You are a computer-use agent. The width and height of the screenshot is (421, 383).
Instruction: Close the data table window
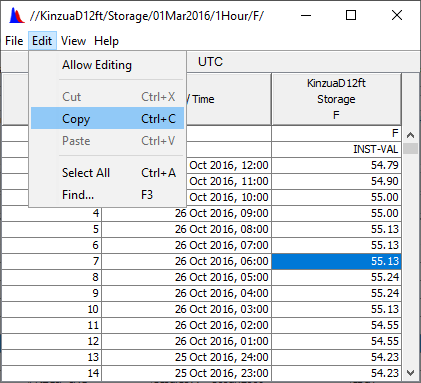pyautogui.click(x=397, y=15)
